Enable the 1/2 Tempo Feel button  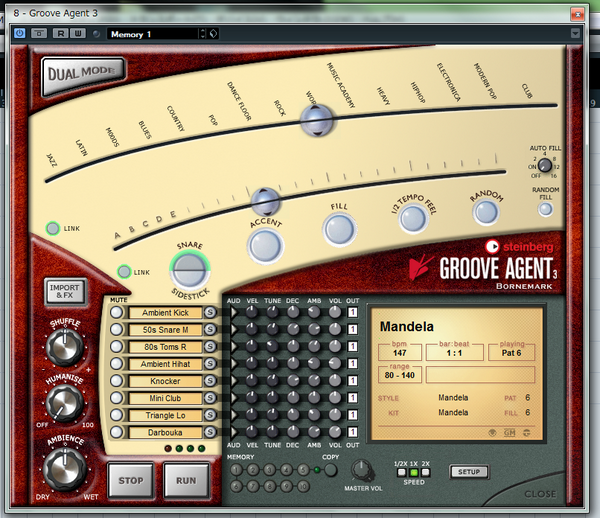[413, 218]
